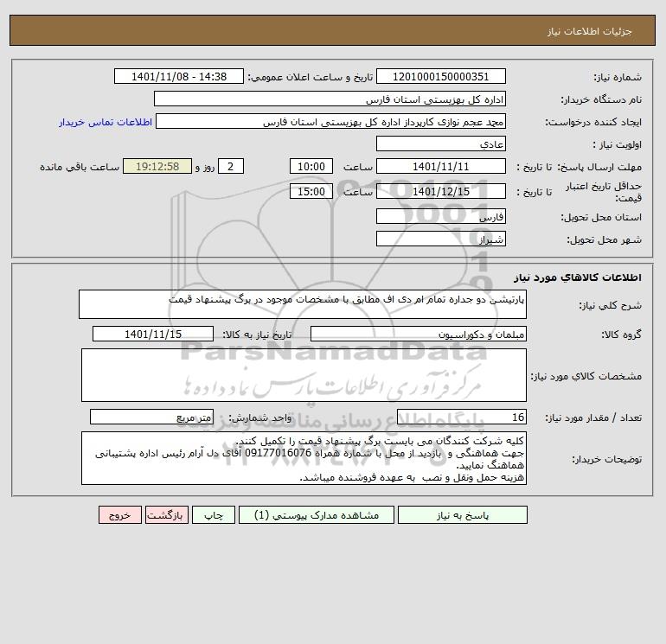Click the goods need date 1401/11/15
666x644 pixels.
153,334
